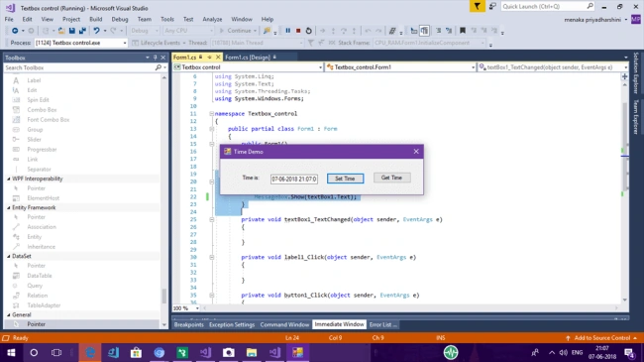The image size is (644, 362).
Task: Open Windows Start menu
Action: click(x=11, y=352)
